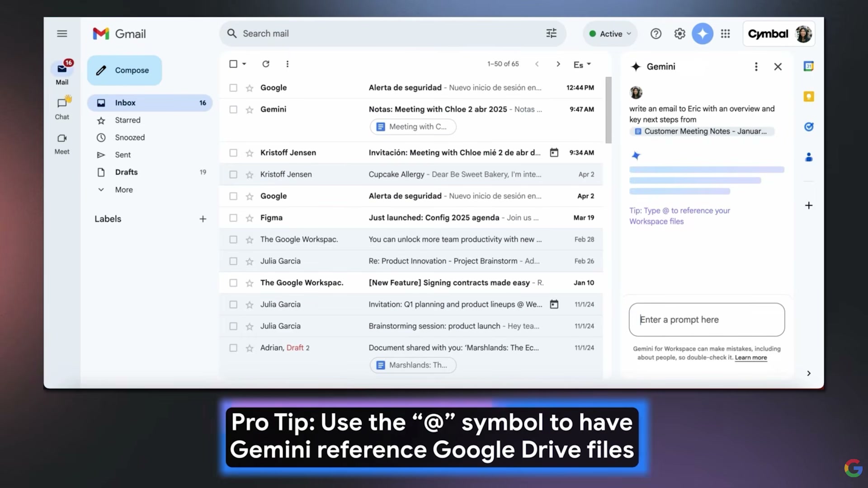
Task: Open Google Tasks side panel icon
Action: 809,127
